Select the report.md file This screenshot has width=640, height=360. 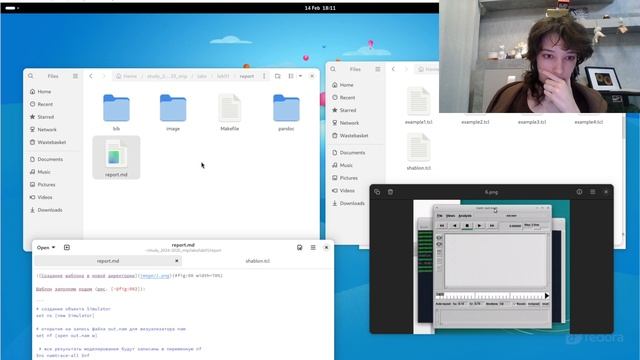[116, 158]
